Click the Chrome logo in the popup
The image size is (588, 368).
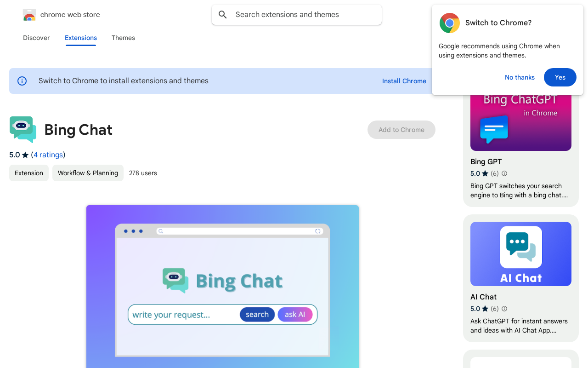click(x=449, y=23)
